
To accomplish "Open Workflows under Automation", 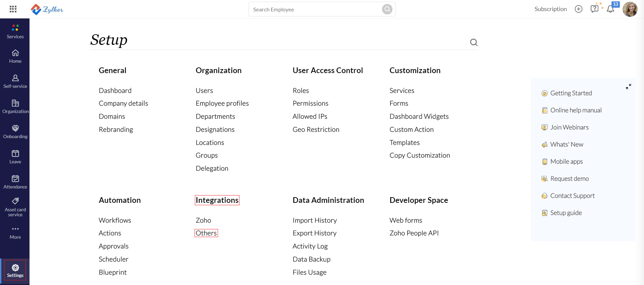I will 115,220.
